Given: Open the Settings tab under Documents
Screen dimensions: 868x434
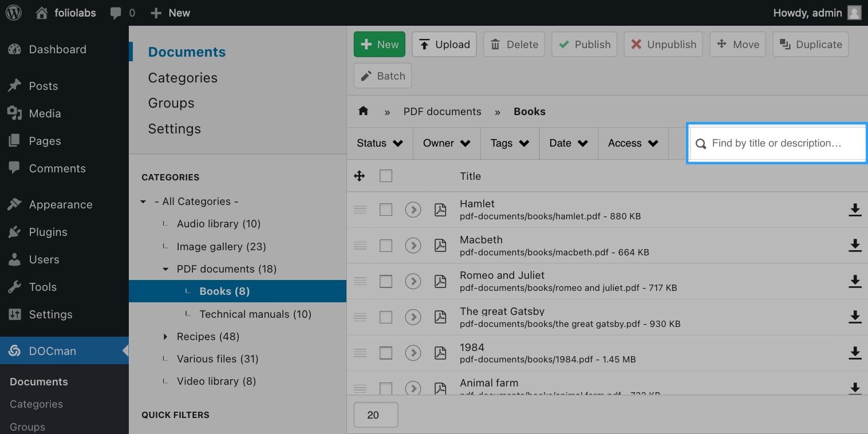Looking at the screenshot, I should (x=175, y=129).
